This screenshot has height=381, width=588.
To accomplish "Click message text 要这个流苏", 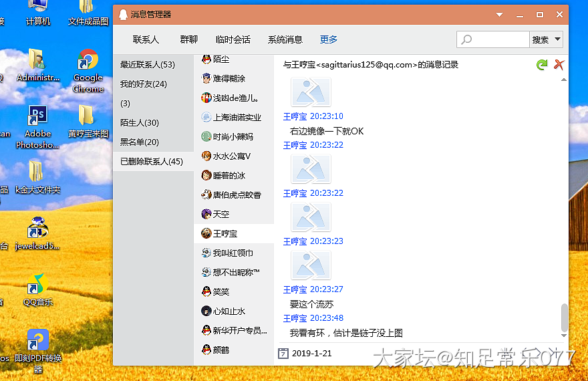I will pyautogui.click(x=311, y=304).
